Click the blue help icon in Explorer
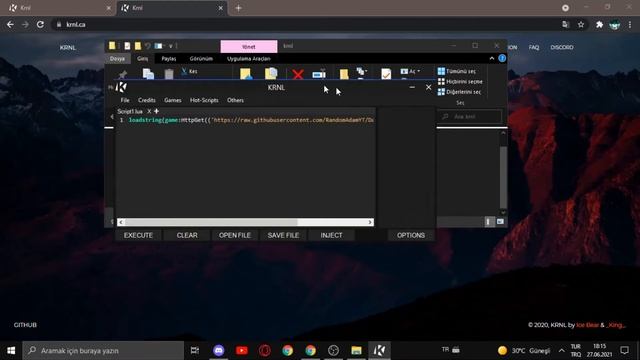Viewport: 640px width, 360px height. click(502, 58)
